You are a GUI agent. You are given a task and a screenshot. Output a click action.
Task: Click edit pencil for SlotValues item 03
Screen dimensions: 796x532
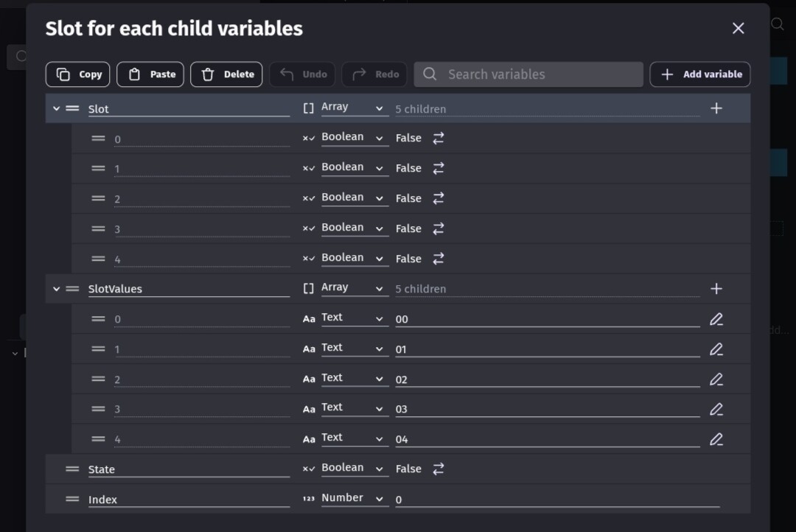tap(716, 409)
